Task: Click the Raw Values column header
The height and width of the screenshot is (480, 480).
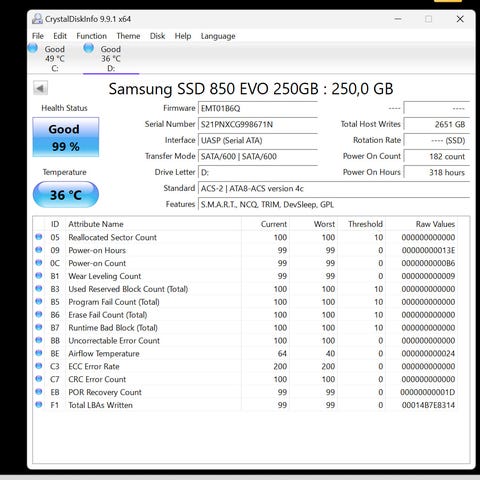Action: click(421, 224)
